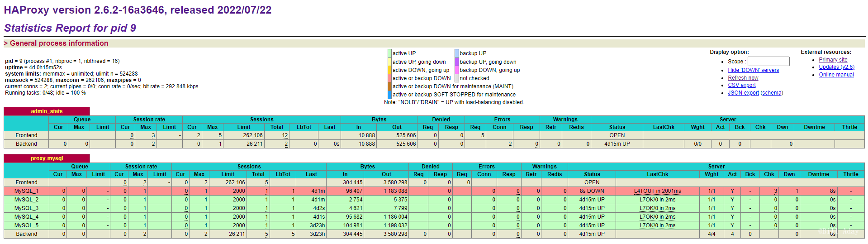868x244 pixels.
Task: Click the active DOWN, going up legend color
Action: (x=389, y=70)
